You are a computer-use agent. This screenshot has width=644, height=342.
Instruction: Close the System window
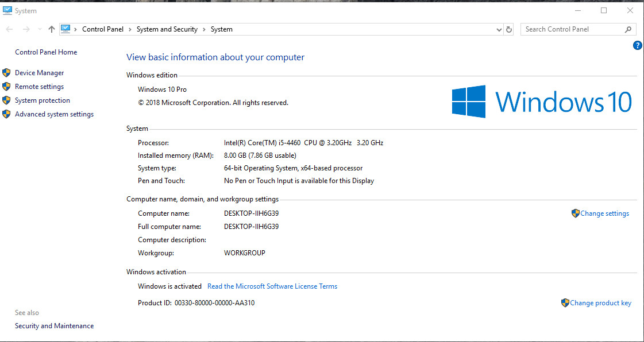pos(630,11)
